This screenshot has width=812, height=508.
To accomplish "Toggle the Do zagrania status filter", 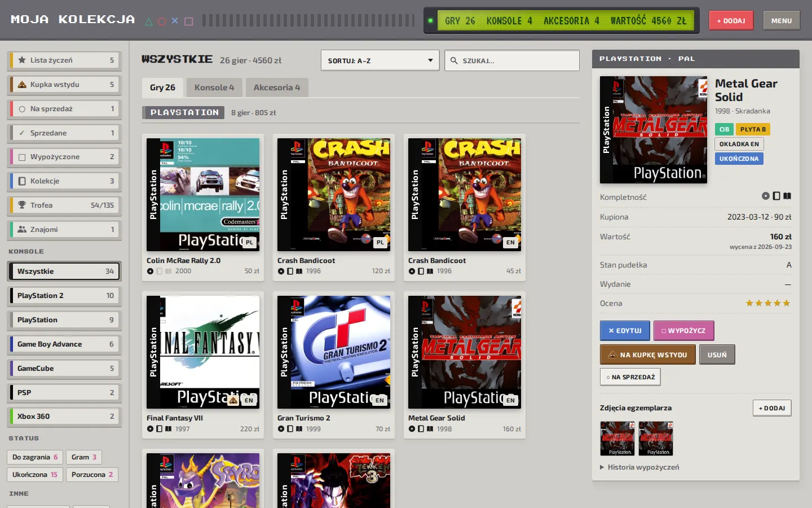I will click(34, 457).
